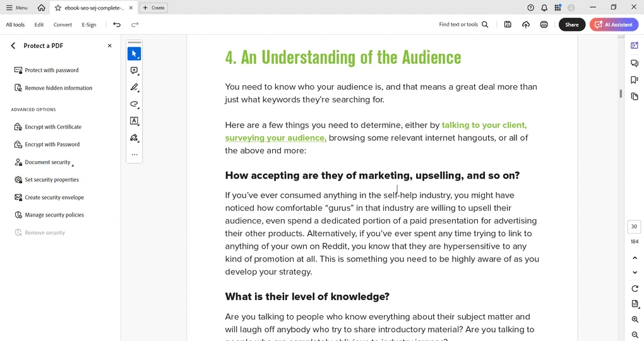Click the Find text or tools search field
The image size is (644, 341).
pos(463,25)
